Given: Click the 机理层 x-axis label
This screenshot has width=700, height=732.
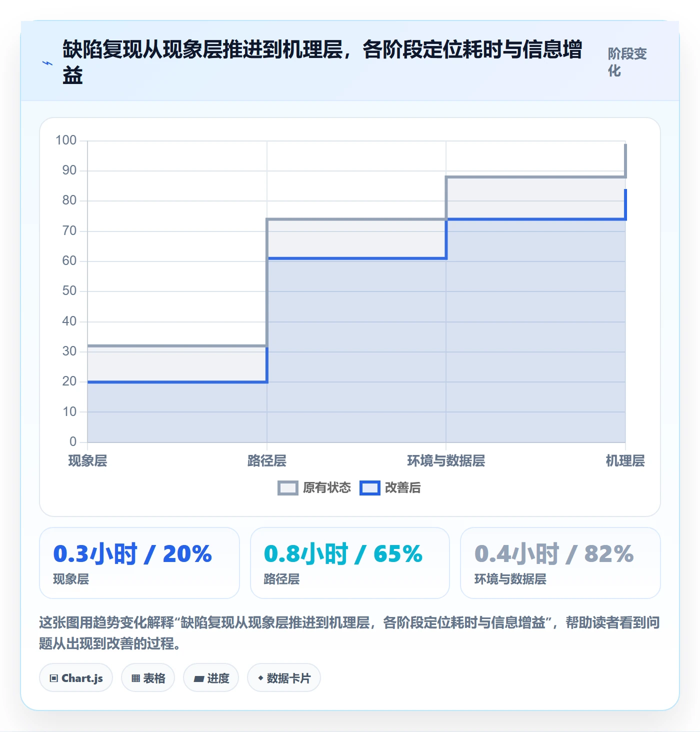Looking at the screenshot, I should (625, 461).
